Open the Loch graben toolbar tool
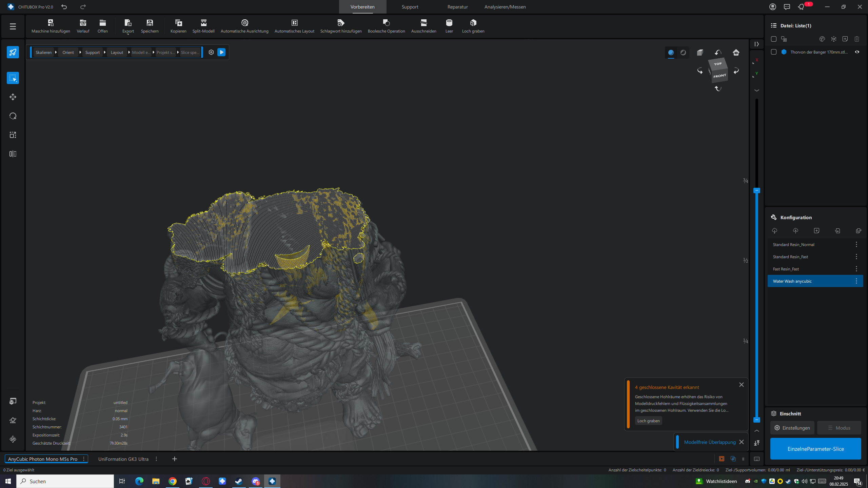The height and width of the screenshot is (488, 868). coord(473,26)
